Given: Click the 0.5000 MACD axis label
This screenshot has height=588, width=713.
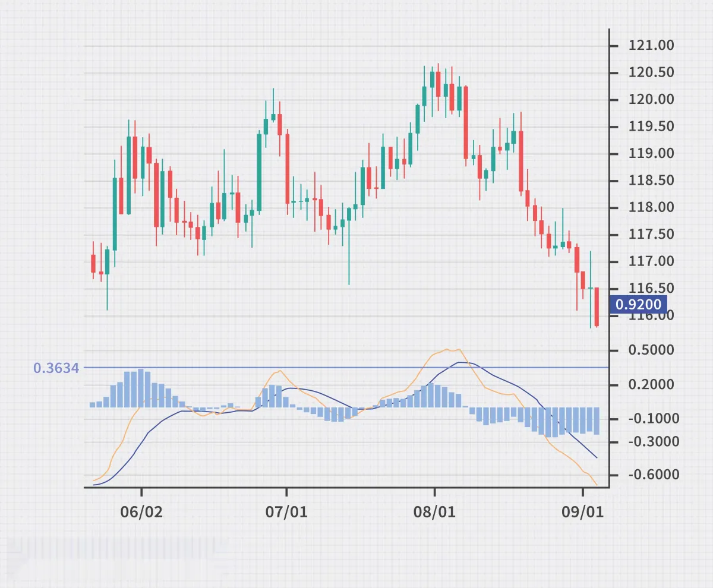Looking at the screenshot, I should pyautogui.click(x=651, y=350).
